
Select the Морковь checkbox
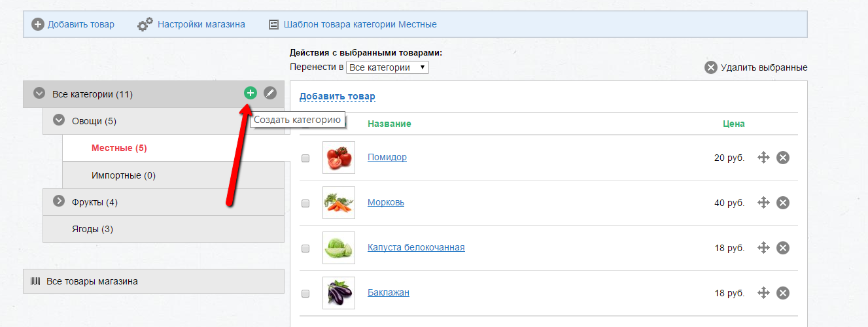coord(305,203)
